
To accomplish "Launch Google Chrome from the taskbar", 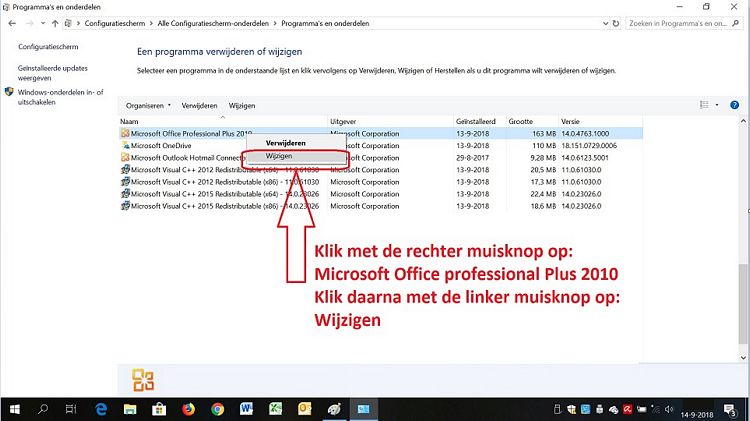I will pyautogui.click(x=218, y=409).
